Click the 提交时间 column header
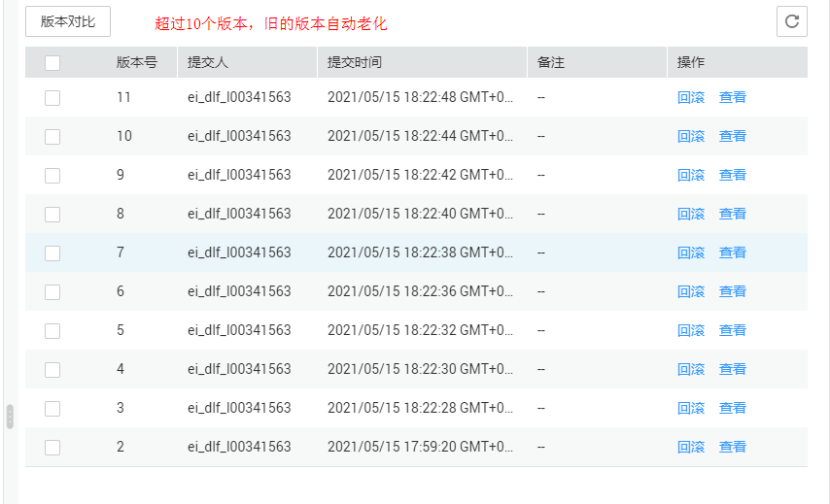830x504 pixels. click(355, 62)
